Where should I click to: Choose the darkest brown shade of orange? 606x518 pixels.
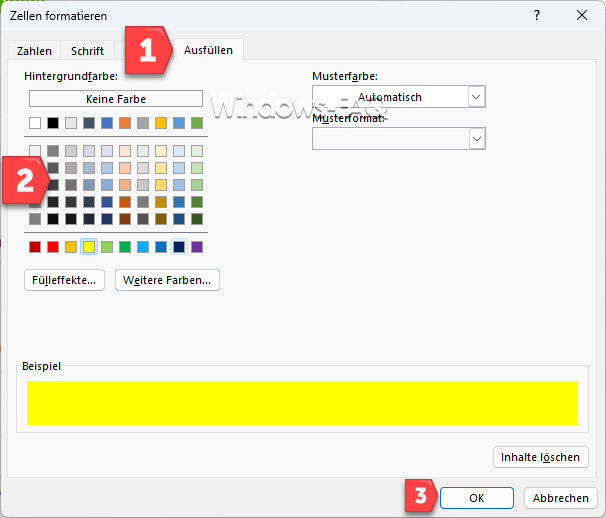tap(125, 219)
